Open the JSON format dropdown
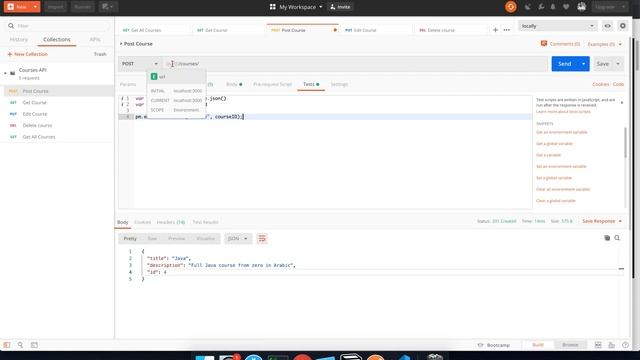The image size is (640, 360). tap(238, 238)
